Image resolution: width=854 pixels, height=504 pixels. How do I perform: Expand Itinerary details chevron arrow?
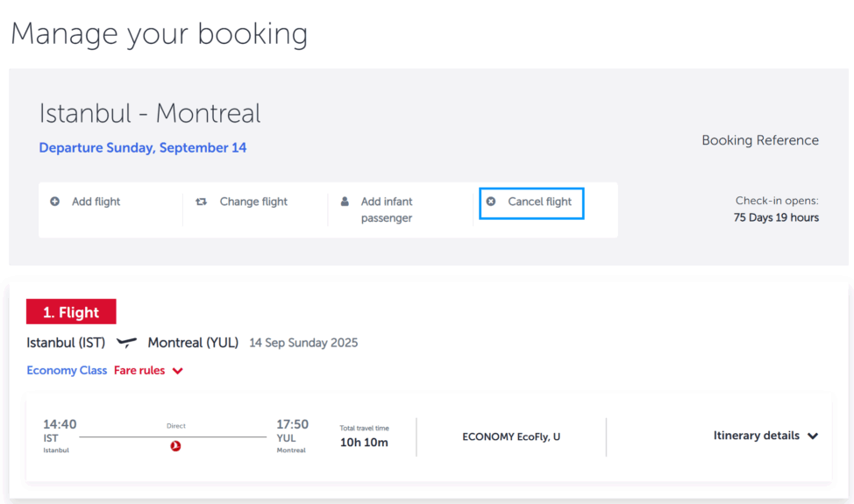tap(813, 436)
